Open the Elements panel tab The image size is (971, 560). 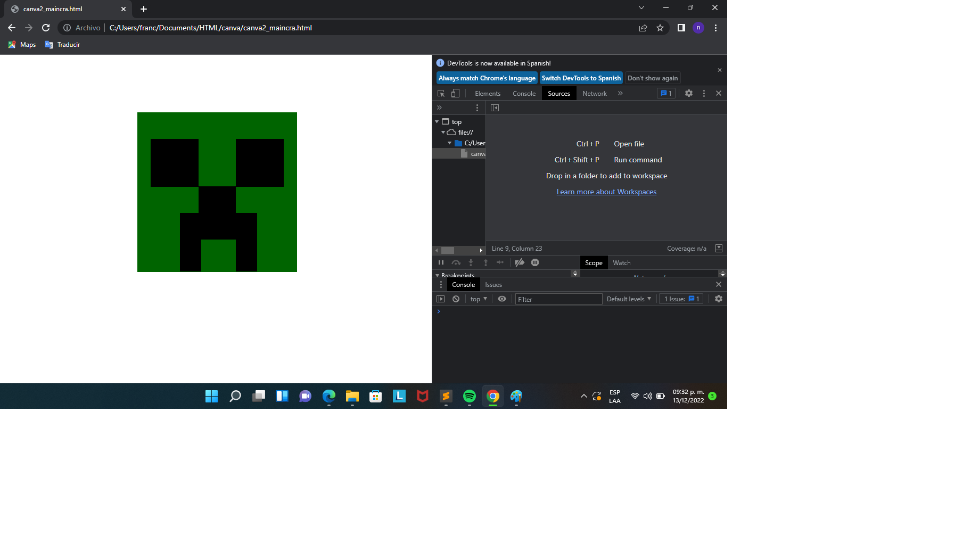tap(488, 94)
